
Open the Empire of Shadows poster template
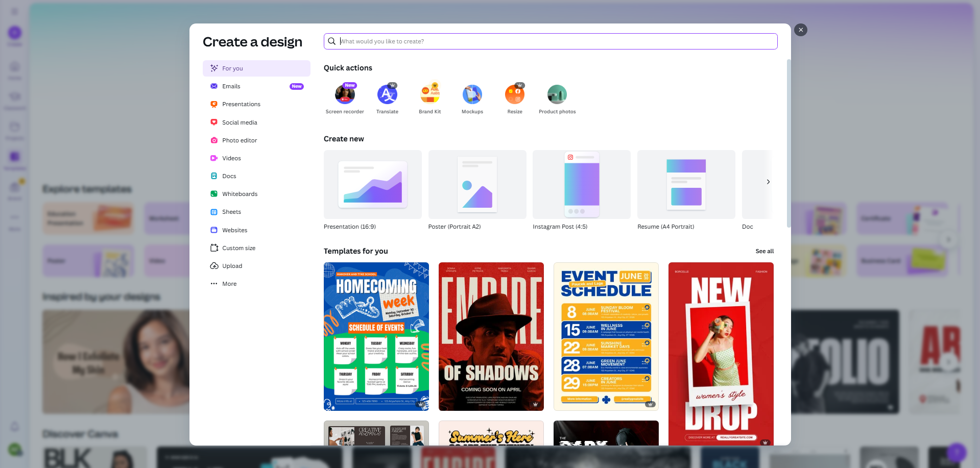[491, 336]
